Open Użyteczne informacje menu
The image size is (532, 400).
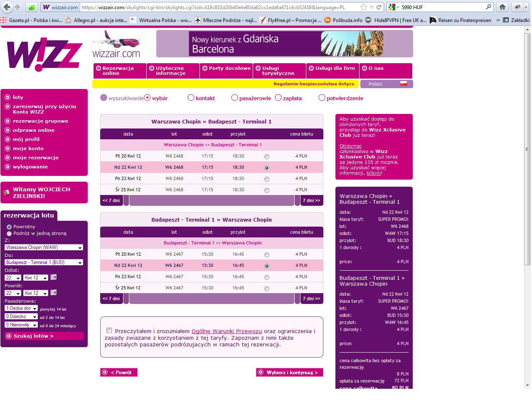173,71
